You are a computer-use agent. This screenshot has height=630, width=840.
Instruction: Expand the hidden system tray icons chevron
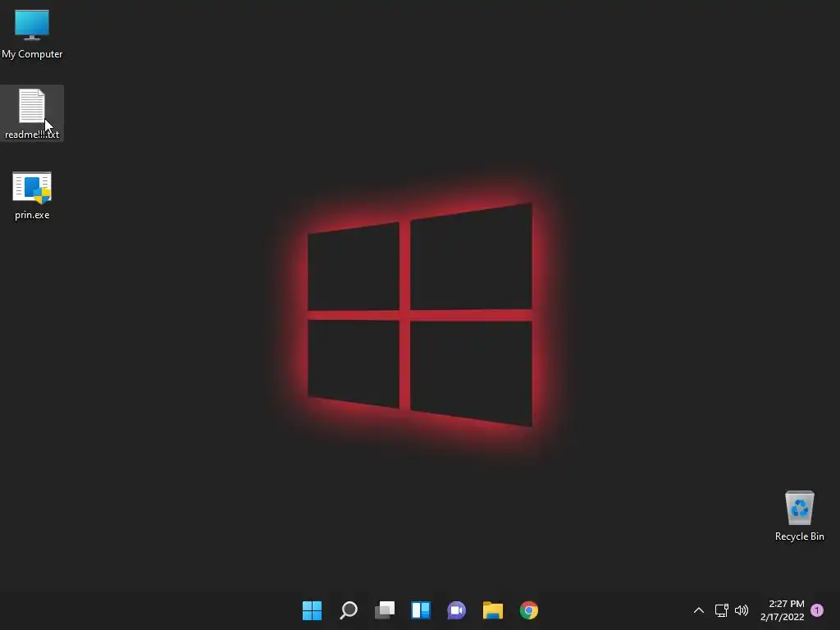click(699, 610)
